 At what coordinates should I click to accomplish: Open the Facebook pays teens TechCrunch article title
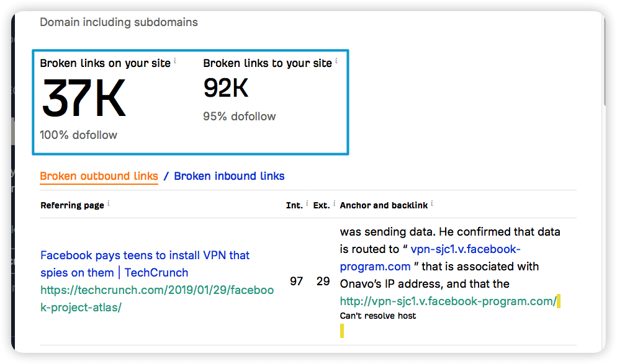coord(145,264)
